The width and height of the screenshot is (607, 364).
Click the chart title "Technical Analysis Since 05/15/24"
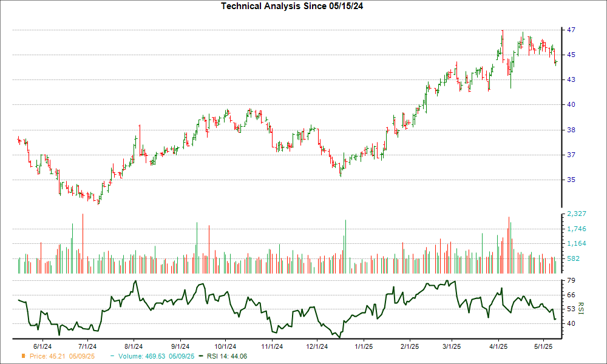[292, 6]
